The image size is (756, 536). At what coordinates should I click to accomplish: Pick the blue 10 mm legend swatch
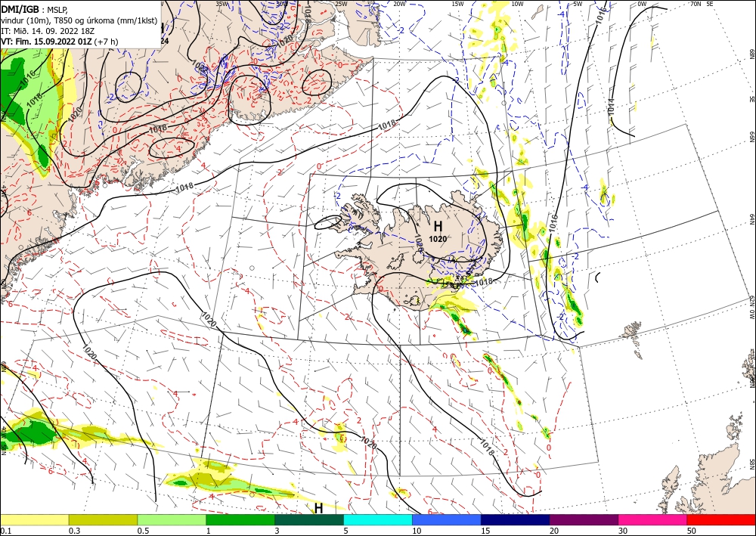click(x=447, y=519)
